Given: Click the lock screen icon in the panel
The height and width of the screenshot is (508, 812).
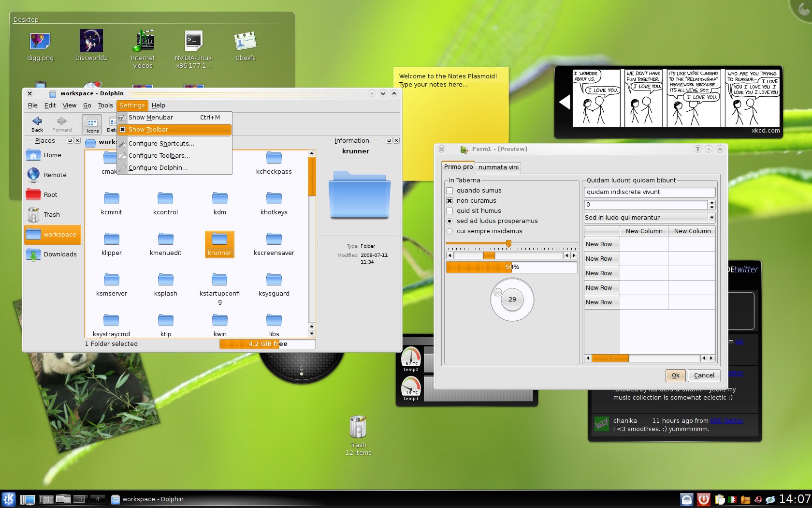Looking at the screenshot, I should pyautogui.click(x=686, y=499).
